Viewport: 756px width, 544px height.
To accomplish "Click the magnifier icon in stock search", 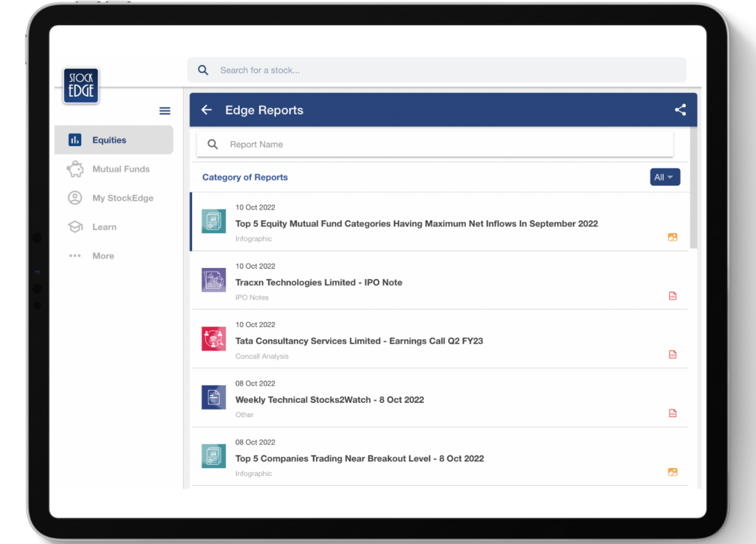I will tap(203, 70).
